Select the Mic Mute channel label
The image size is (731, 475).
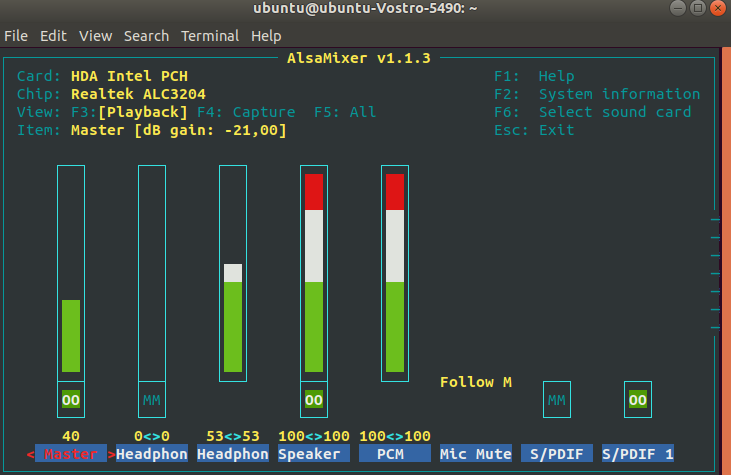(476, 454)
